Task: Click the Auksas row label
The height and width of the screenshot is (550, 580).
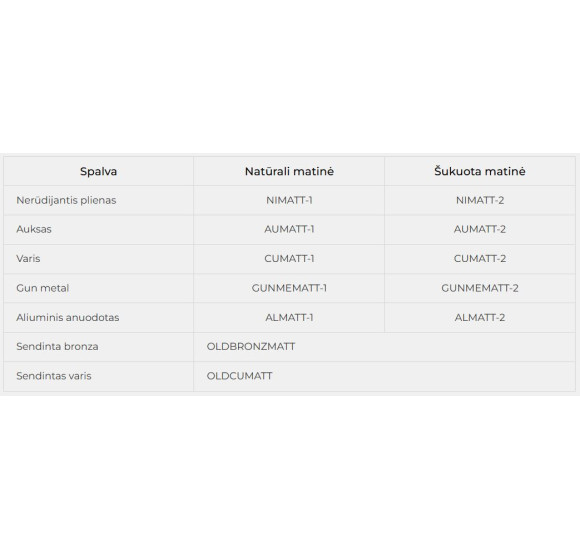Action: pyautogui.click(x=34, y=229)
